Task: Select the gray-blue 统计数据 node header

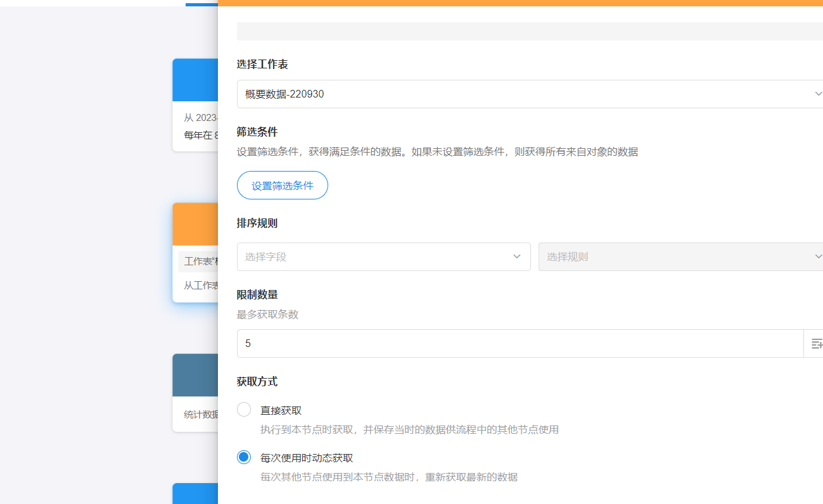Action: click(x=195, y=375)
